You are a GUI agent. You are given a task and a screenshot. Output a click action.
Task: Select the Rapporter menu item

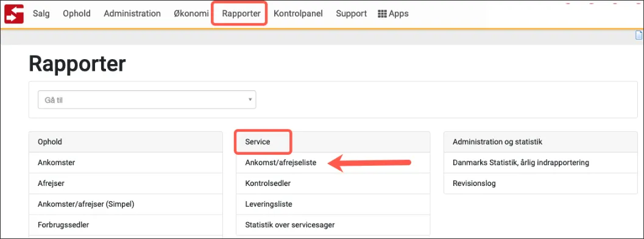tap(241, 13)
